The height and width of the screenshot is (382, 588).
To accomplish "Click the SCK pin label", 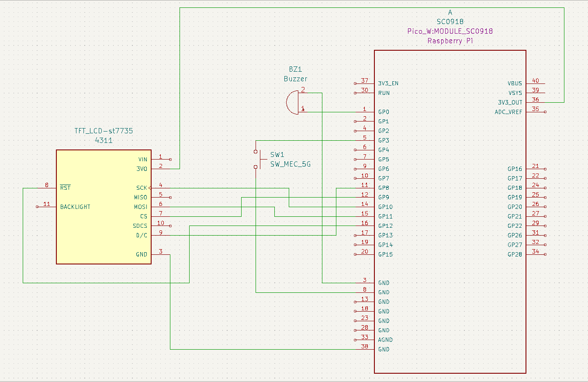I will point(142,188).
